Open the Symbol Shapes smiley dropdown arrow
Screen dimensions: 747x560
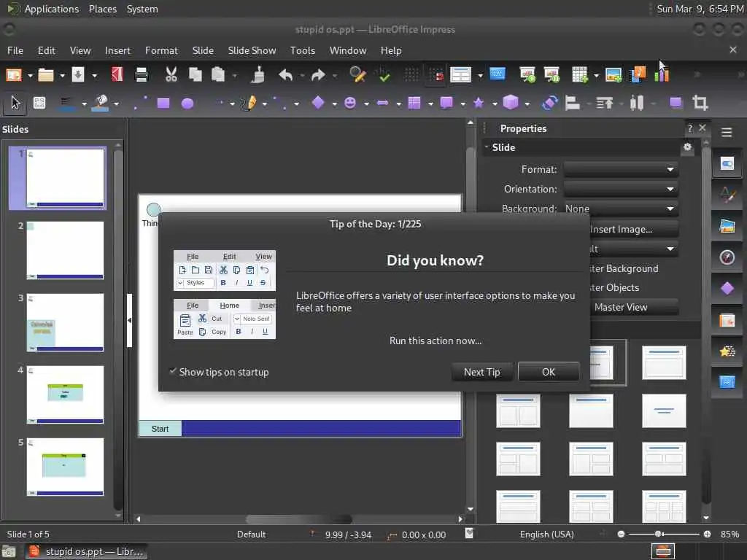pyautogui.click(x=366, y=104)
